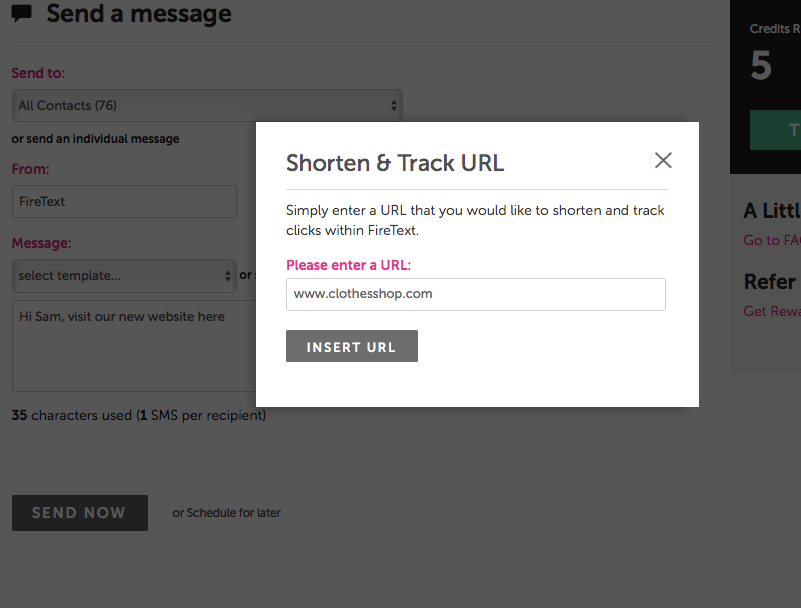
Task: Click the Send a message heading
Action: pyautogui.click(x=139, y=14)
